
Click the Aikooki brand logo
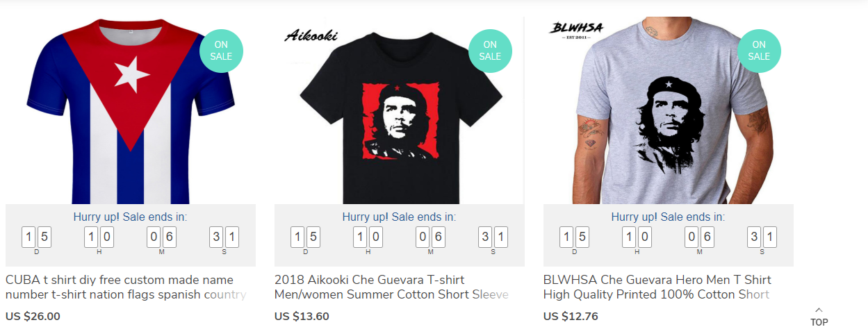[x=311, y=35]
